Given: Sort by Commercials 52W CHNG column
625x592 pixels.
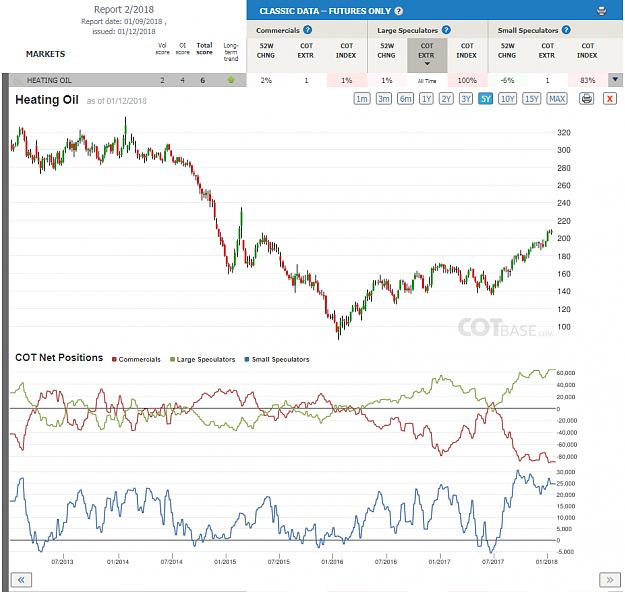Looking at the screenshot, I should click(266, 51).
